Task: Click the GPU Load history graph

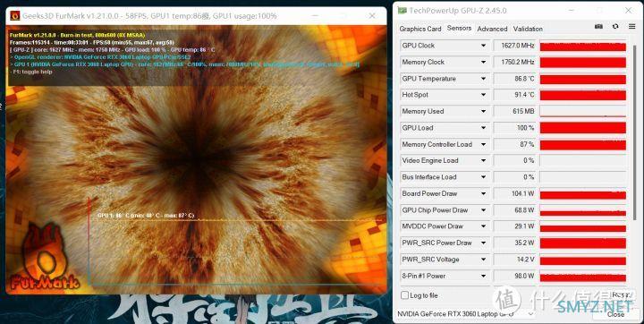Action: point(583,128)
